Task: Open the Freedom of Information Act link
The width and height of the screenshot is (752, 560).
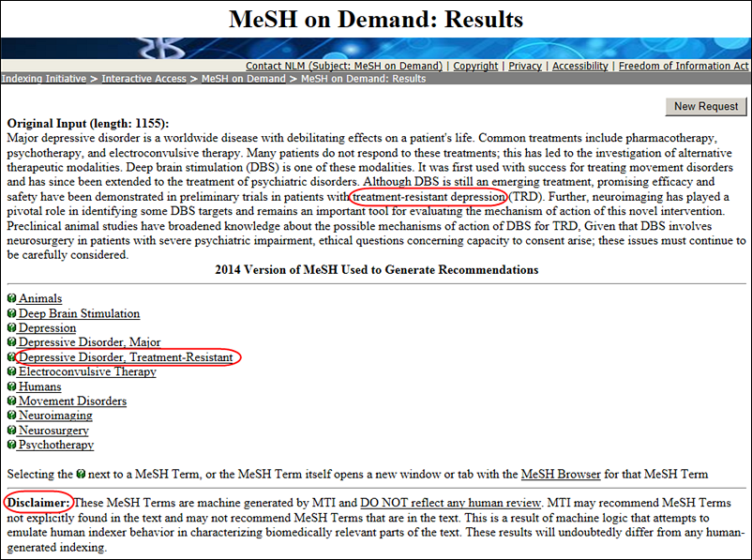Action: coord(684,66)
